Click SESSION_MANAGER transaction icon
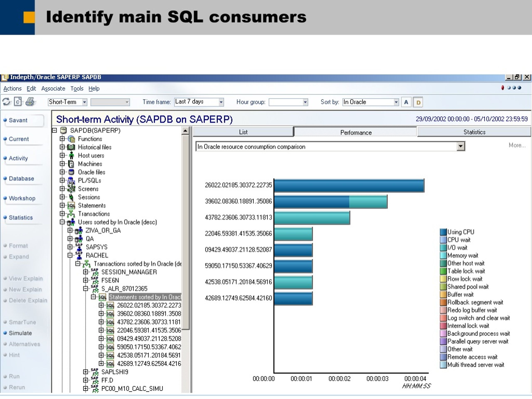Image resolution: width=532 pixels, height=399 pixels. point(95,272)
